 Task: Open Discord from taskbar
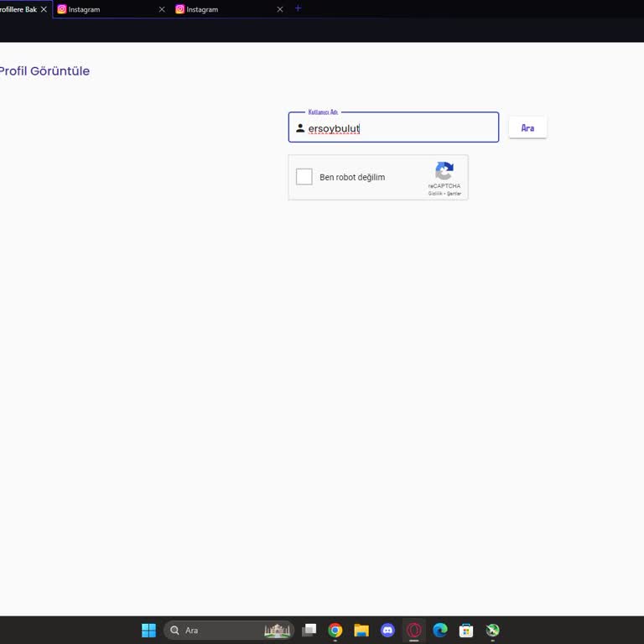click(x=387, y=630)
